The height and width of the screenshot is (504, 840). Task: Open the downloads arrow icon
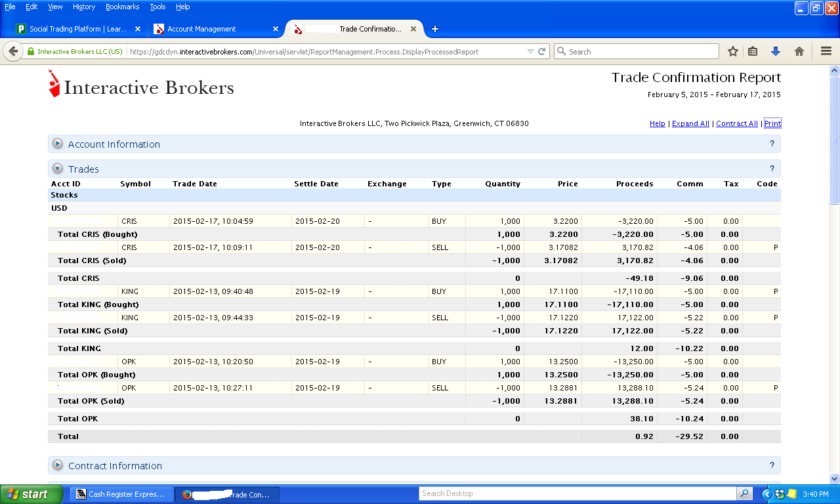click(x=775, y=51)
